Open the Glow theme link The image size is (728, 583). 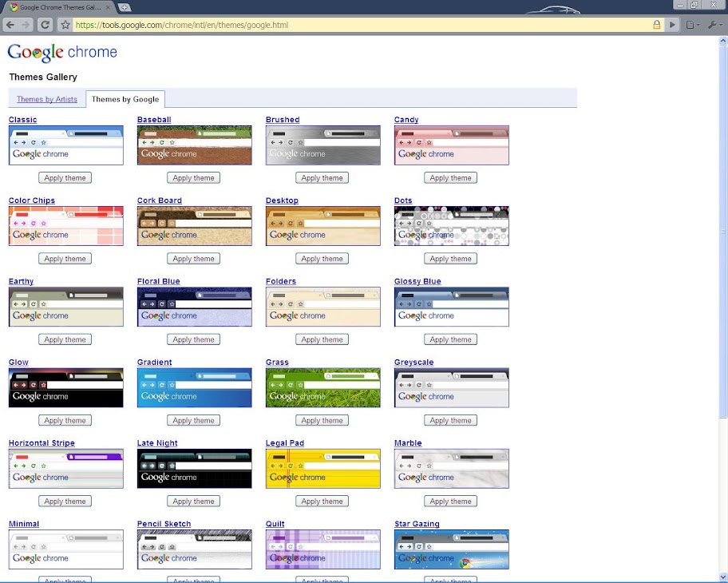coord(18,362)
